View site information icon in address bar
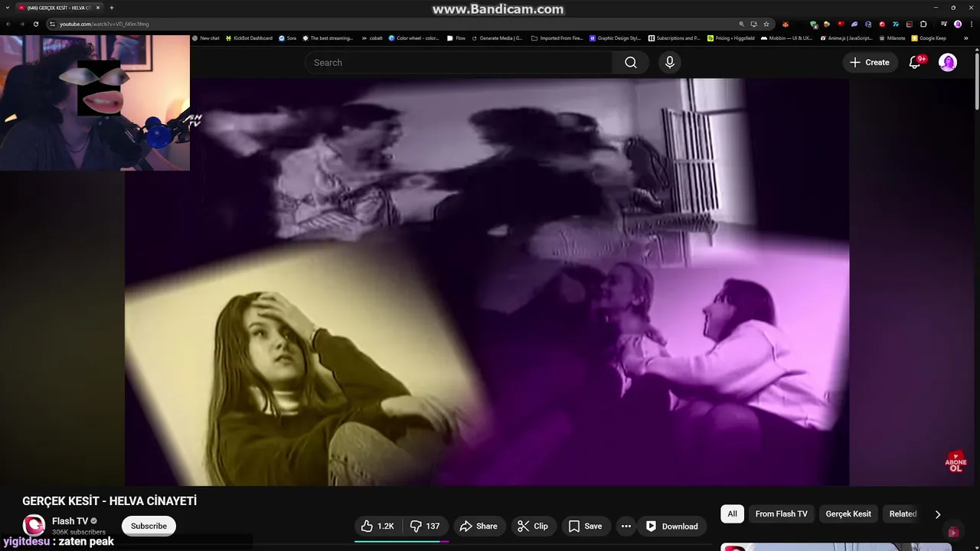This screenshot has width=980, height=551. click(52, 24)
